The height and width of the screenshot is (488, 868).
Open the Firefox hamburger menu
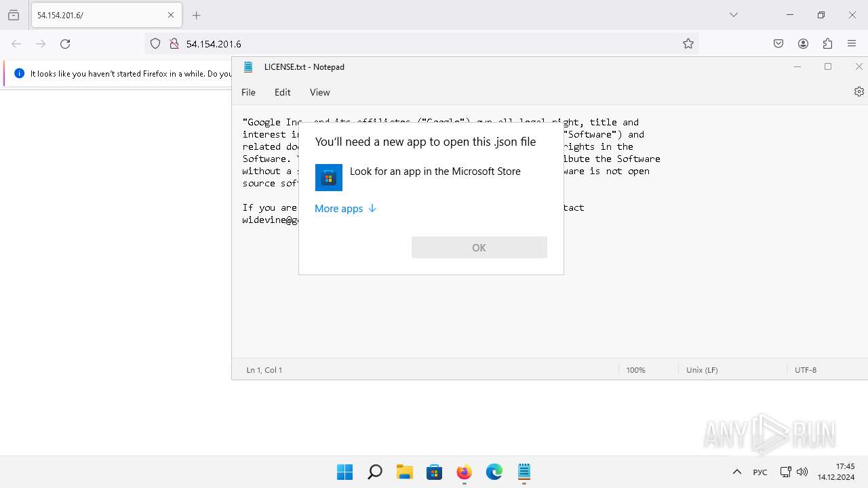852,43
